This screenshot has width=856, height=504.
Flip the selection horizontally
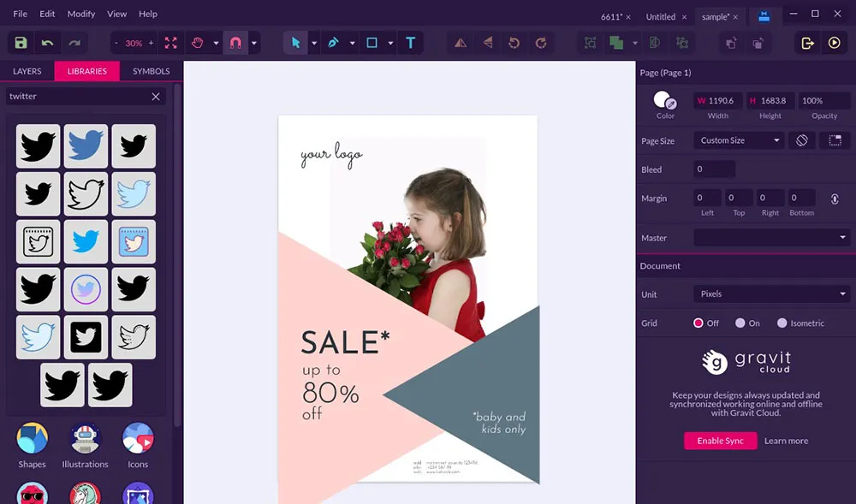click(x=461, y=43)
